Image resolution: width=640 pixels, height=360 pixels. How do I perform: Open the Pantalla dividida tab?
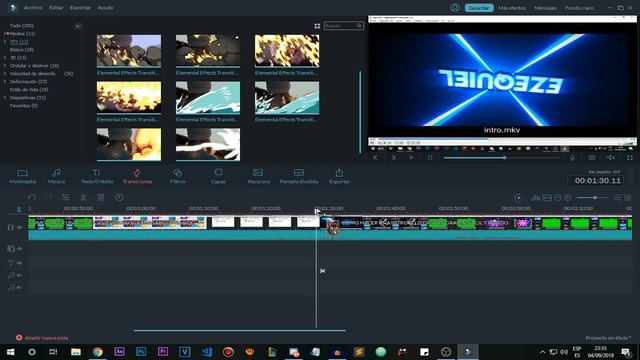point(299,176)
